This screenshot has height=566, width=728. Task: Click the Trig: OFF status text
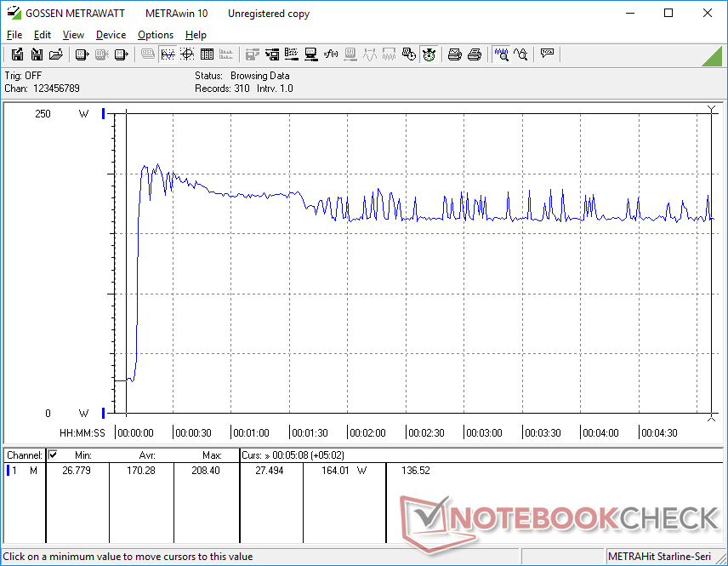[x=23, y=75]
